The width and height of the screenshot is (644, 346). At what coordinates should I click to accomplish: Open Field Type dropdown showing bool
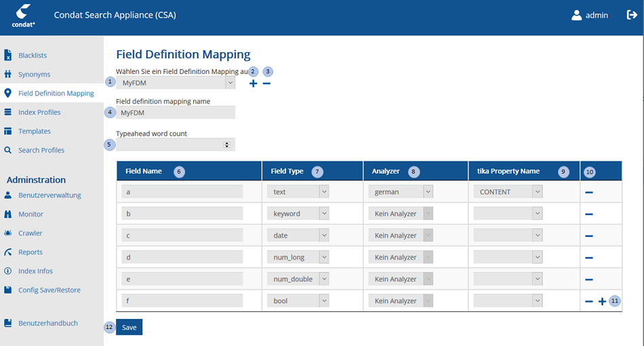tap(298, 301)
